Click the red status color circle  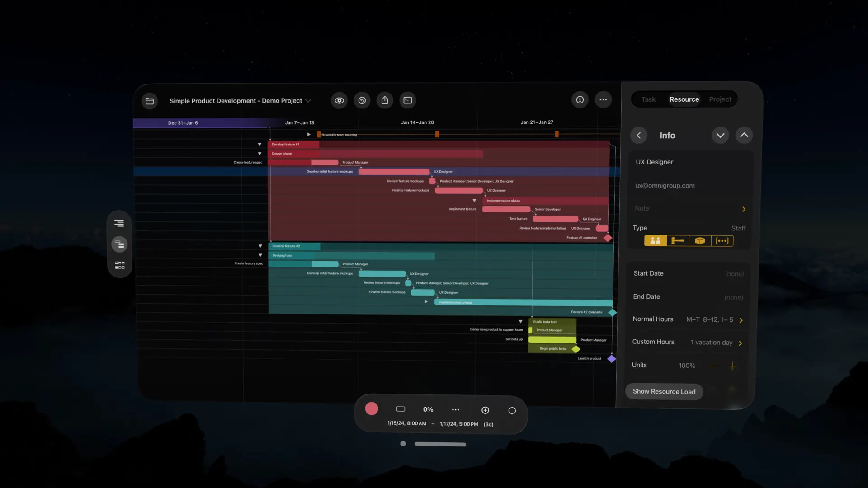pyautogui.click(x=371, y=408)
